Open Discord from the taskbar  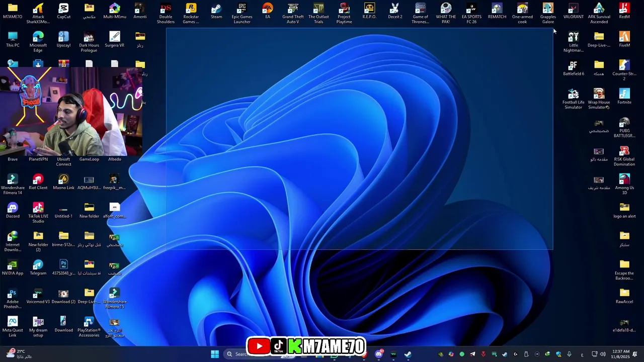(x=379, y=354)
